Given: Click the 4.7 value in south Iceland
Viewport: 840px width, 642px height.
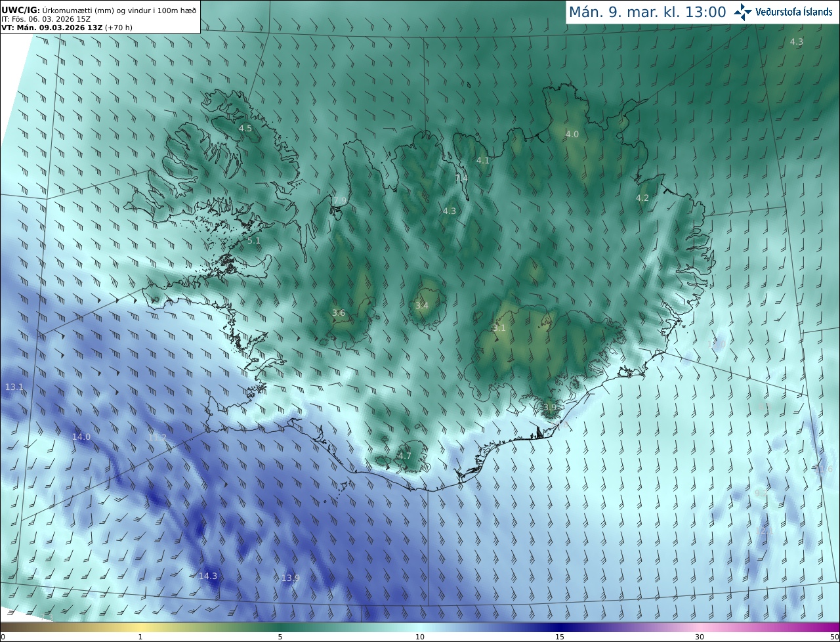Looking at the screenshot, I should coord(405,456).
